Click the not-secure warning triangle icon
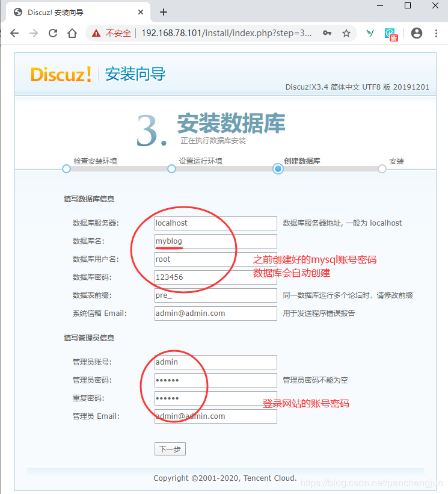The width and height of the screenshot is (448, 494). (96, 33)
